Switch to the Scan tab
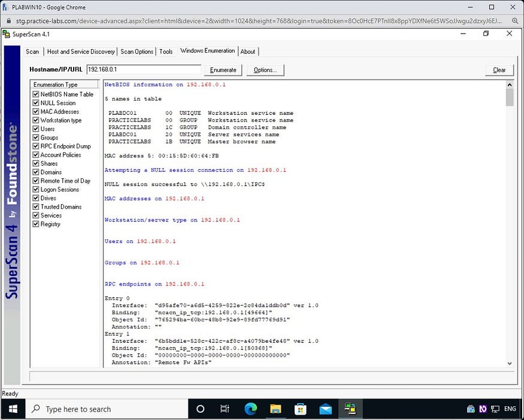The image size is (524, 420). coord(32,51)
